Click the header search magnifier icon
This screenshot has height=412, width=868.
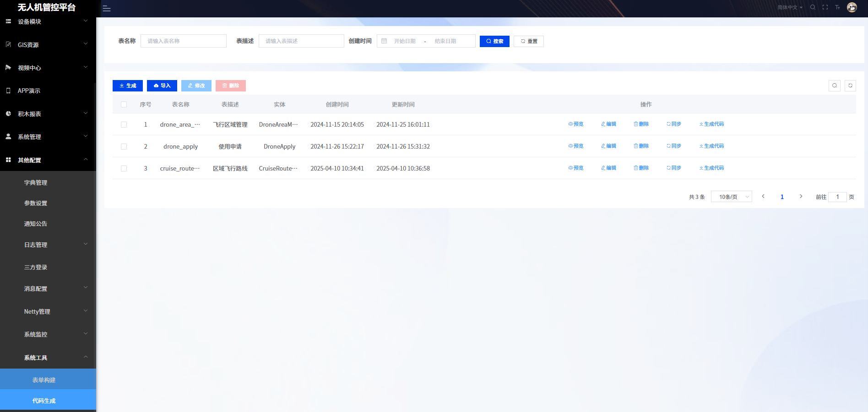(813, 7)
